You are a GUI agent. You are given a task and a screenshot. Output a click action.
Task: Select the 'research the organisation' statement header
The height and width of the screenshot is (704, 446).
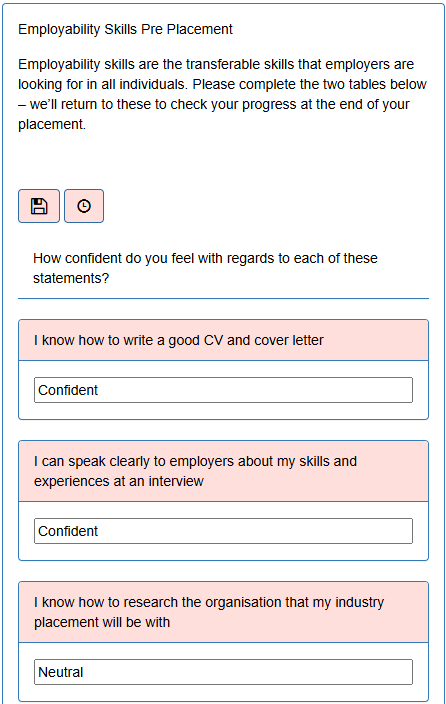[223, 612]
